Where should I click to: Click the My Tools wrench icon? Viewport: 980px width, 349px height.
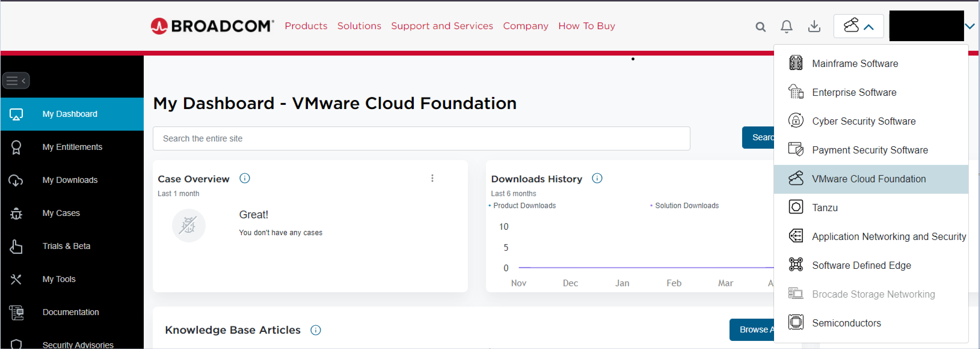pos(16,279)
